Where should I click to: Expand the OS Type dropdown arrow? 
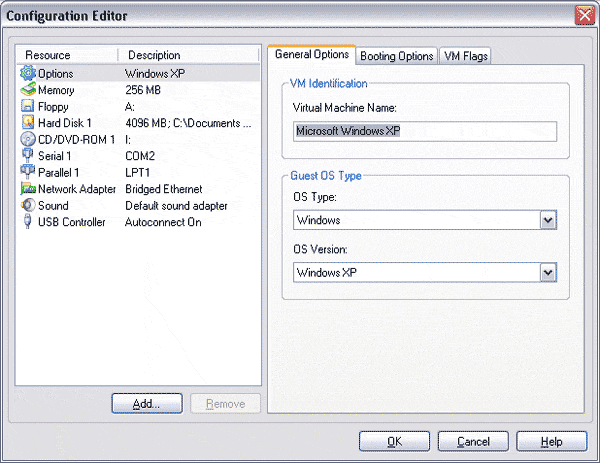pyautogui.click(x=548, y=220)
